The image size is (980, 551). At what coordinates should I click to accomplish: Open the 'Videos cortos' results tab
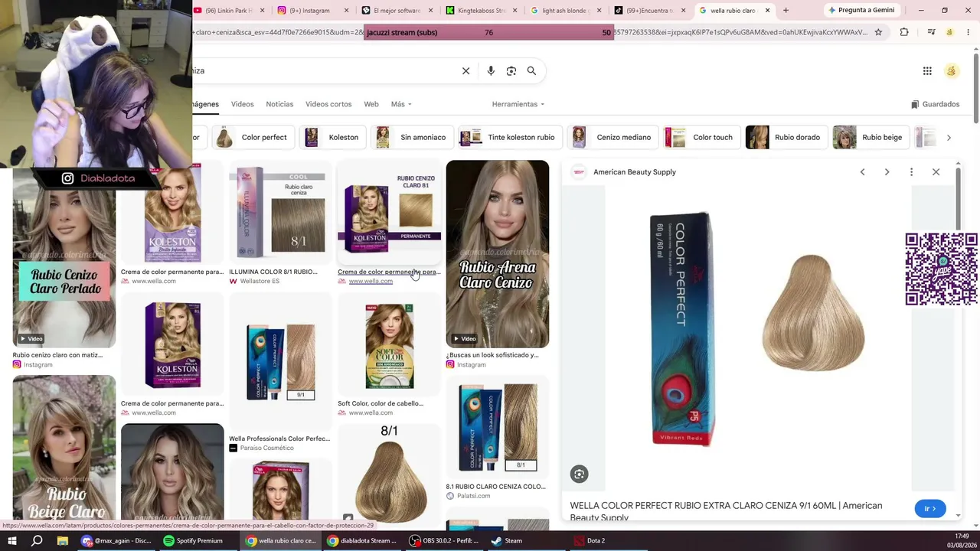pos(328,104)
